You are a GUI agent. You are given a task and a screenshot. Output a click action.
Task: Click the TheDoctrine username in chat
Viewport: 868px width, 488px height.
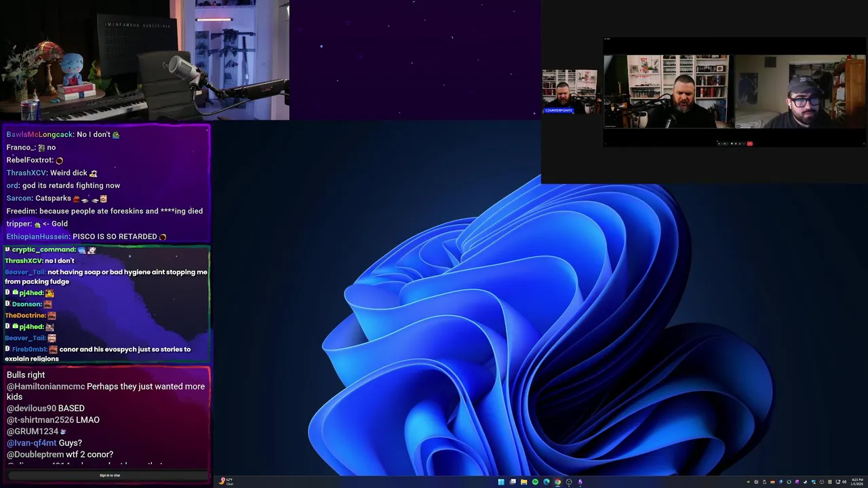[26, 315]
